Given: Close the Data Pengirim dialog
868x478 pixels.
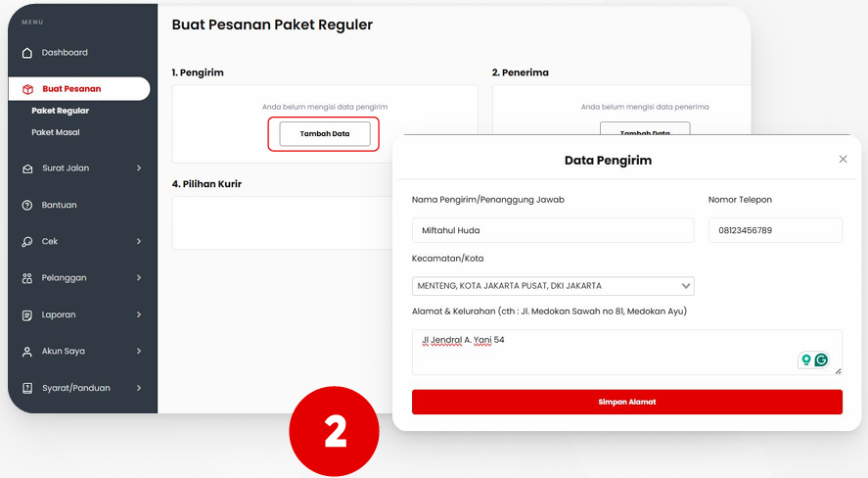Looking at the screenshot, I should 844,160.
